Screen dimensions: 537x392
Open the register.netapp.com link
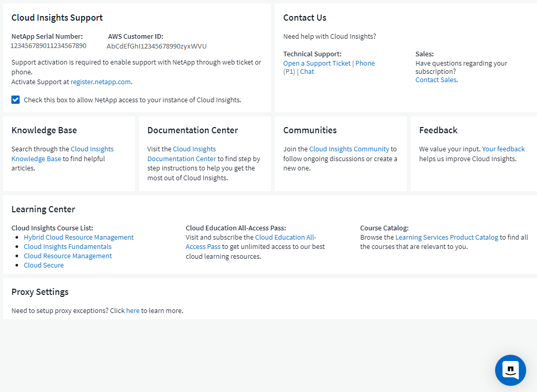(x=101, y=82)
